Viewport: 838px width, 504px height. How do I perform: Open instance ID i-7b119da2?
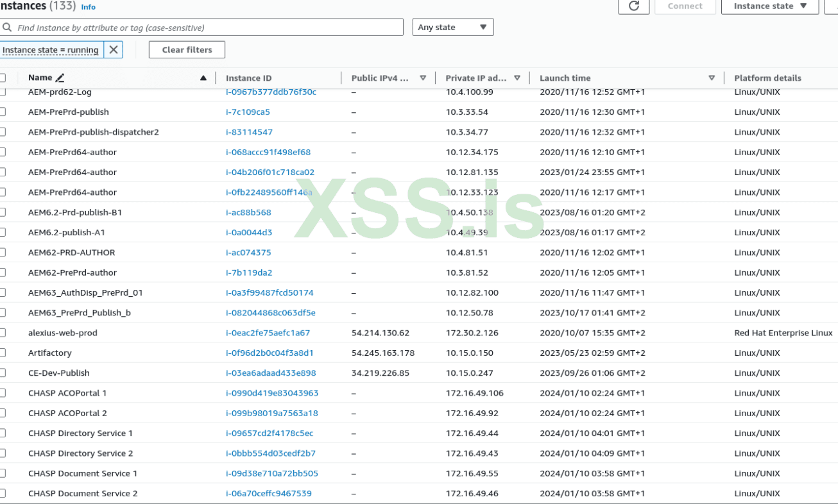tap(249, 273)
